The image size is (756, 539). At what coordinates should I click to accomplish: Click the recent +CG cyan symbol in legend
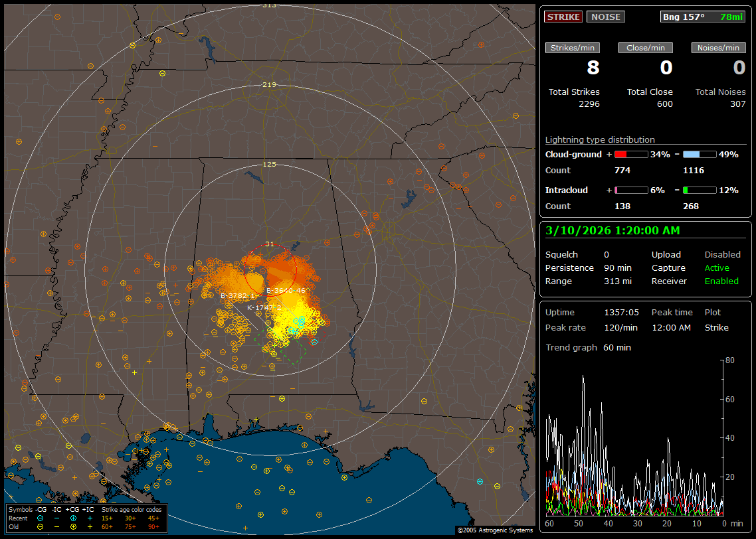click(x=73, y=518)
